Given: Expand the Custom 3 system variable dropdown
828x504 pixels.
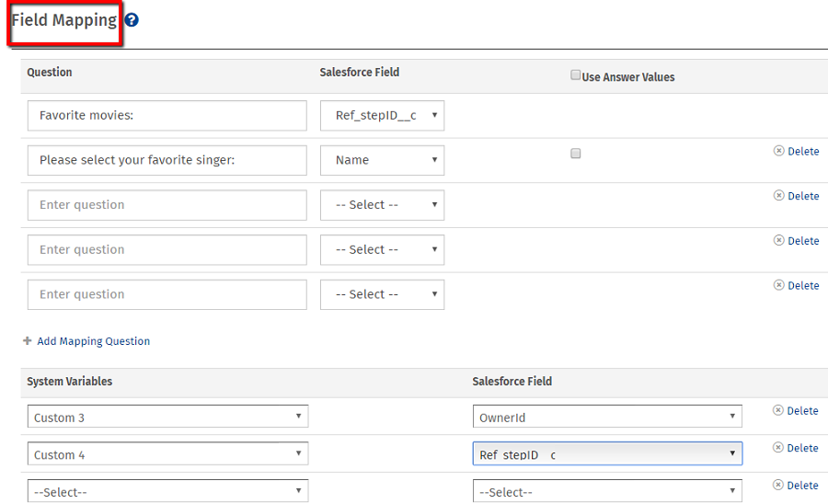Looking at the screenshot, I should point(167,417).
